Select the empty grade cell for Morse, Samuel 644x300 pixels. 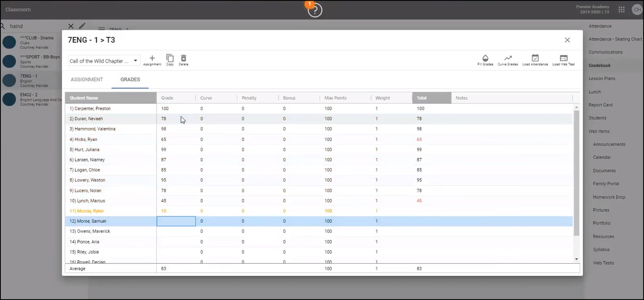(176, 221)
